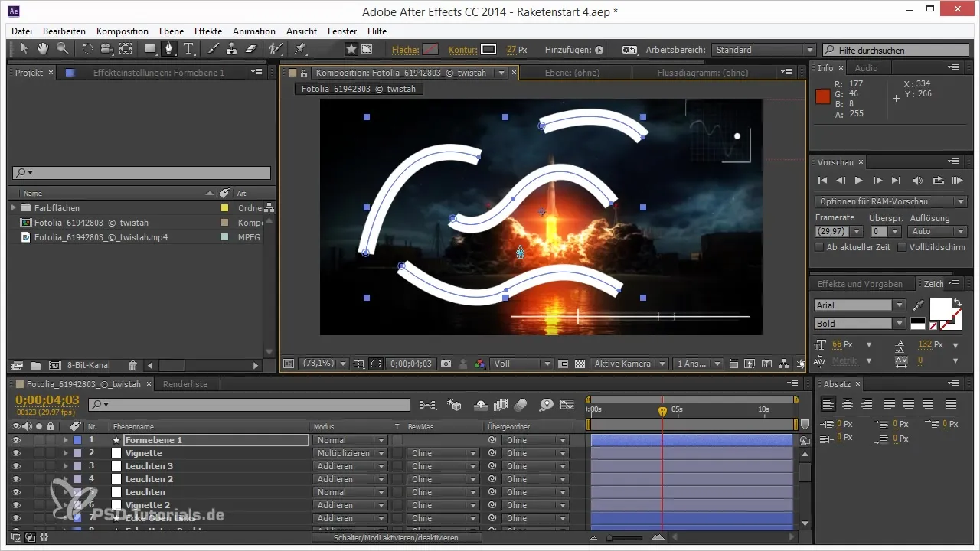Click the star shape-creation toggle in toolbar
Viewport: 980px width, 551px height.
pos(351,49)
